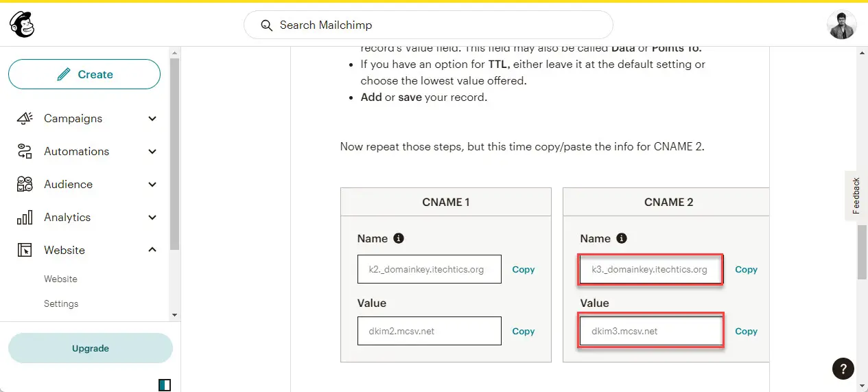Viewport: 868px width, 392px height.
Task: Open the profile avatar menu
Action: [x=842, y=25]
